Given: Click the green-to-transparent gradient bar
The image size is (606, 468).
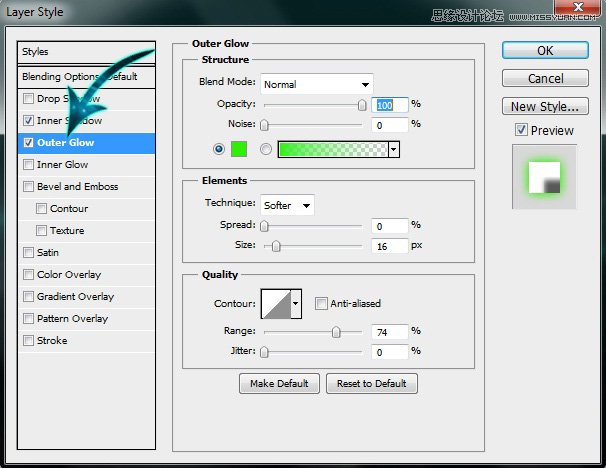Looking at the screenshot, I should [333, 149].
